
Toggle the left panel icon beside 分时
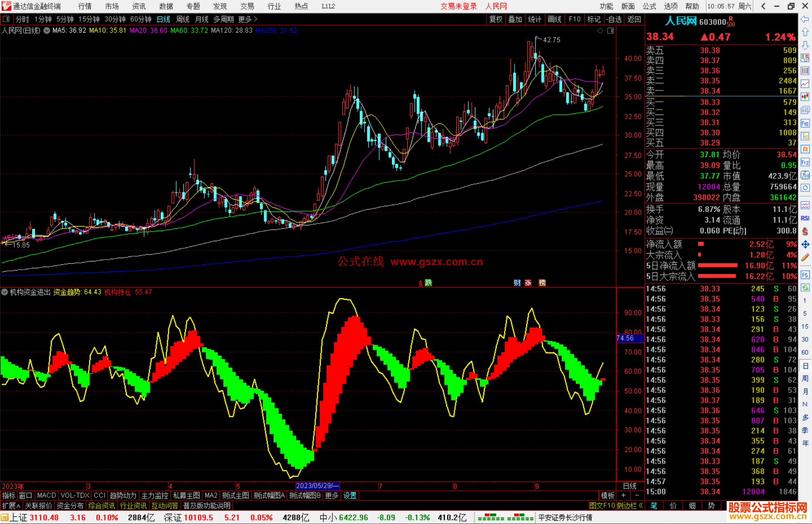[x=6, y=19]
